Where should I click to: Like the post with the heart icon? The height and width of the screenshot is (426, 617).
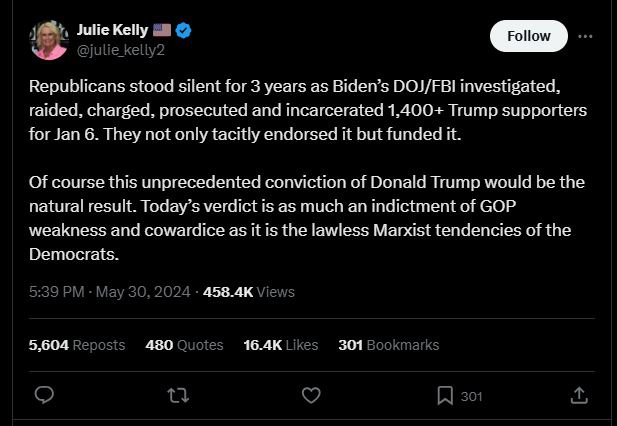(x=311, y=396)
